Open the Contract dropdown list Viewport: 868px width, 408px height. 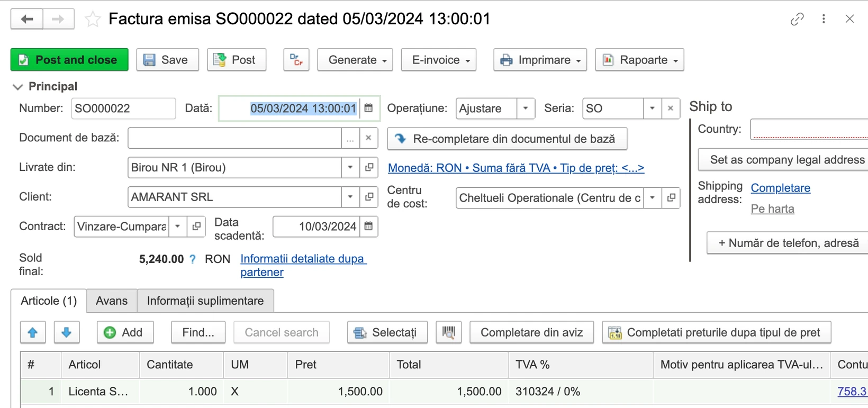178,226
